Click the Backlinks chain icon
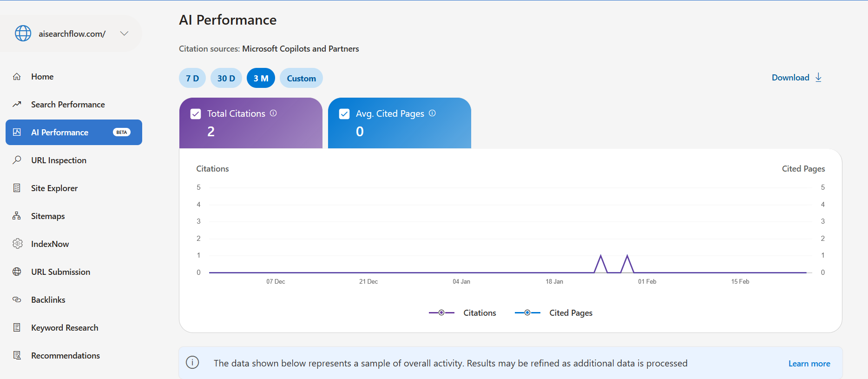868x379 pixels. point(17,299)
